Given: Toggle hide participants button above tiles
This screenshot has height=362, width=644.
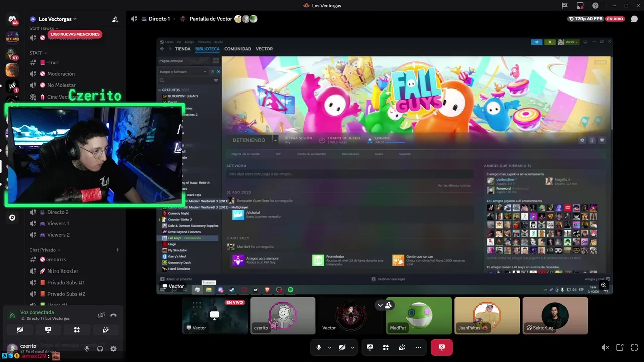Looking at the screenshot, I should coord(384,305).
